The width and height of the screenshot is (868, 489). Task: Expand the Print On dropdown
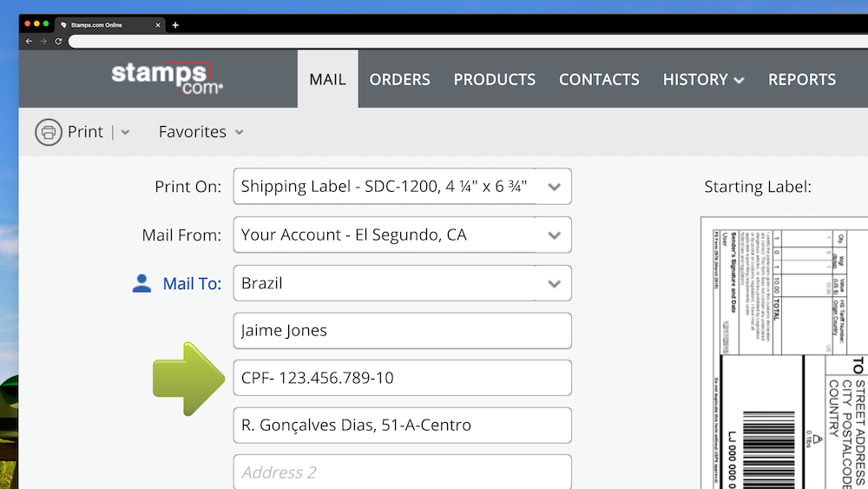(x=554, y=187)
